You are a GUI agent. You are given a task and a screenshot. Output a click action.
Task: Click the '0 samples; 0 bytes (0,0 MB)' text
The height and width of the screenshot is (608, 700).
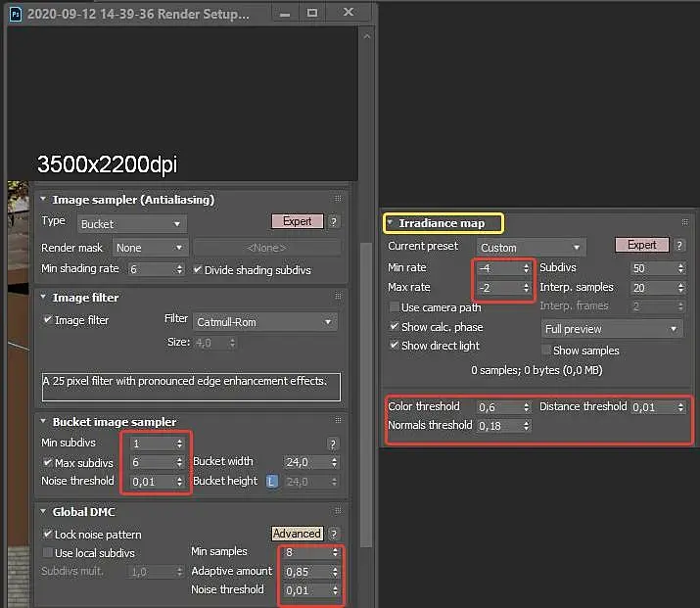tap(537, 370)
